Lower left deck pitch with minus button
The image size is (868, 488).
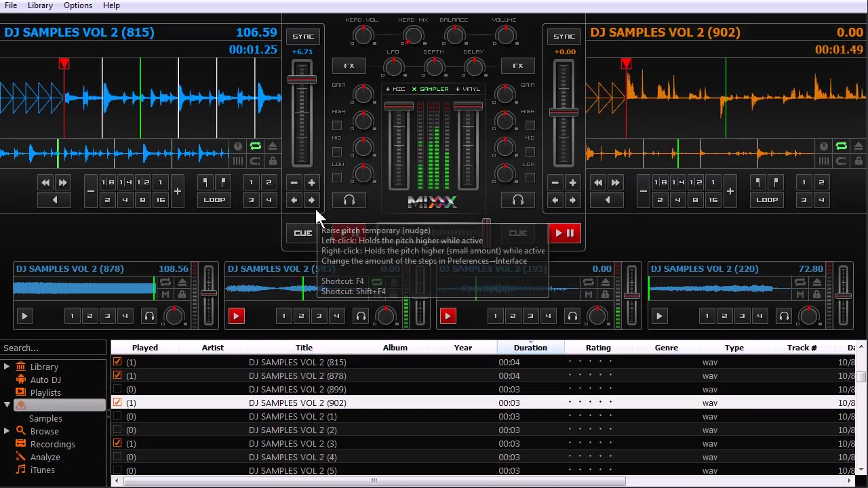pyautogui.click(x=294, y=182)
